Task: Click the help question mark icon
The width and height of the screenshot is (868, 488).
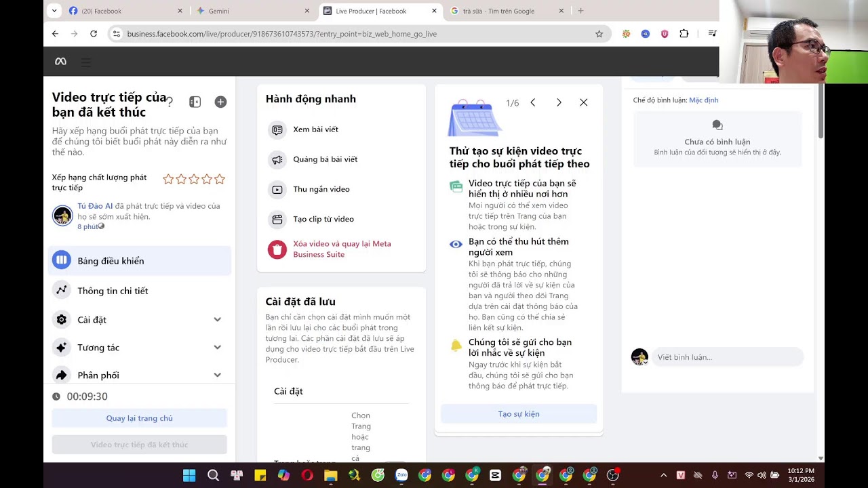Action: (170, 102)
